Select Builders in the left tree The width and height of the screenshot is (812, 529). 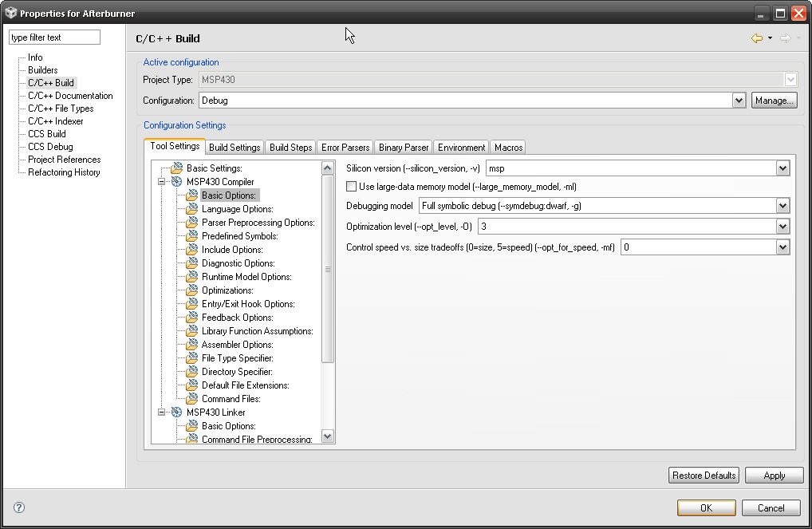point(42,70)
